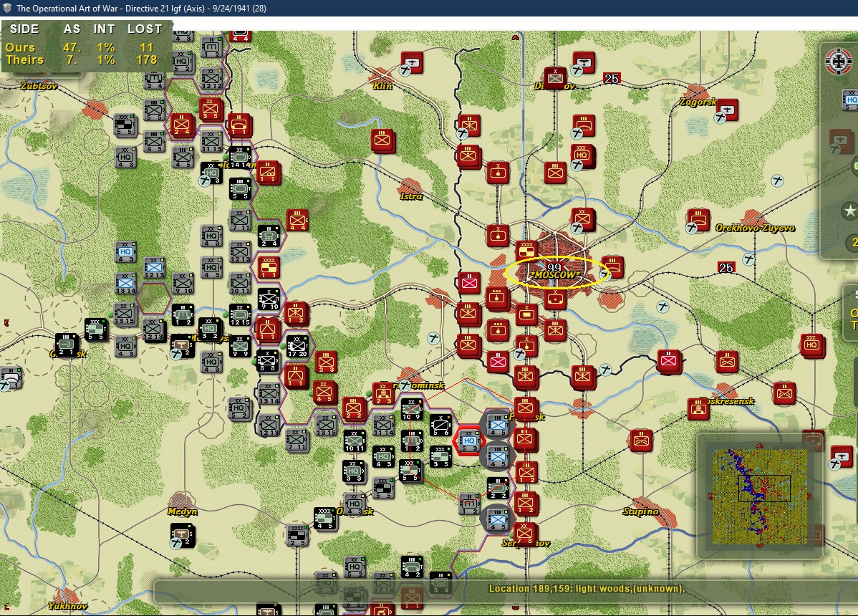858x616 pixels.
Task: Select the Soviet XXX HQ at the right map edge
Action: pos(812,345)
